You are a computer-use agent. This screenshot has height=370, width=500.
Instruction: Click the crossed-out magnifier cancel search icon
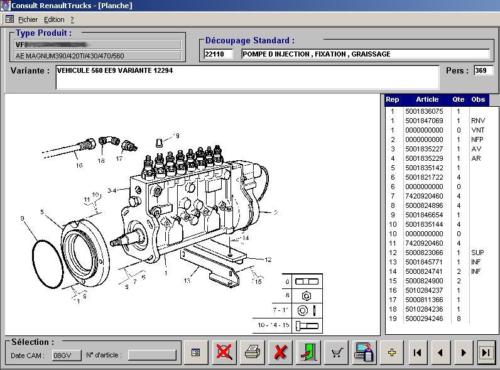tap(224, 352)
